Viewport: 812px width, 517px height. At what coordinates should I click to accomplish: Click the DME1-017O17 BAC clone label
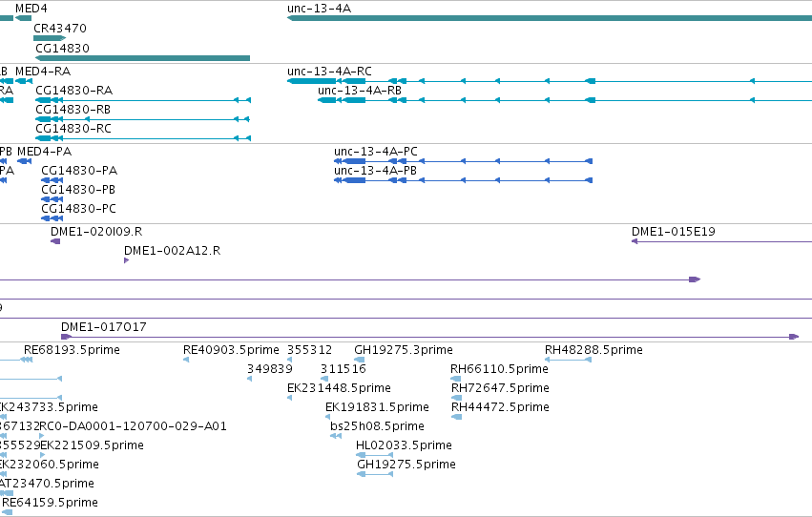[104, 327]
